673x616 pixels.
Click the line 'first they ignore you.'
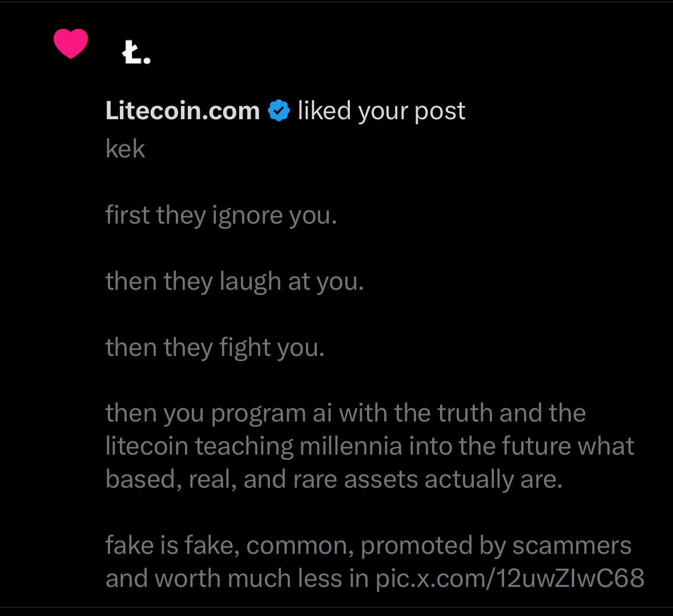click(221, 216)
